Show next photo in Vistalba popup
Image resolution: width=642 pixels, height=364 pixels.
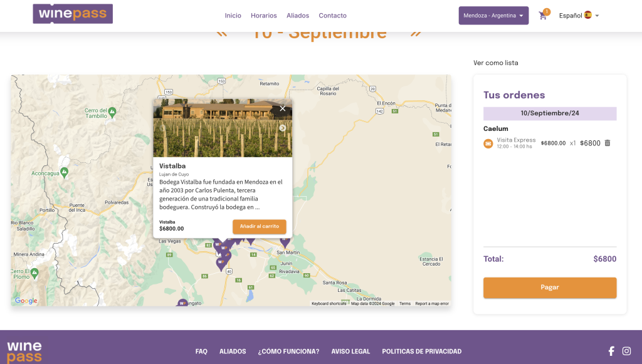coord(283,128)
